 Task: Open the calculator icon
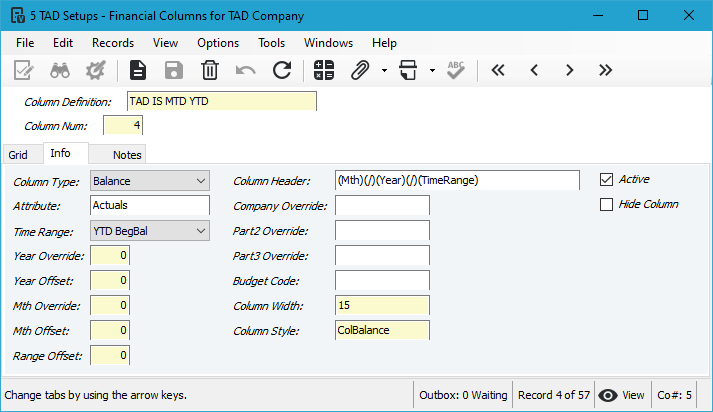click(x=324, y=70)
